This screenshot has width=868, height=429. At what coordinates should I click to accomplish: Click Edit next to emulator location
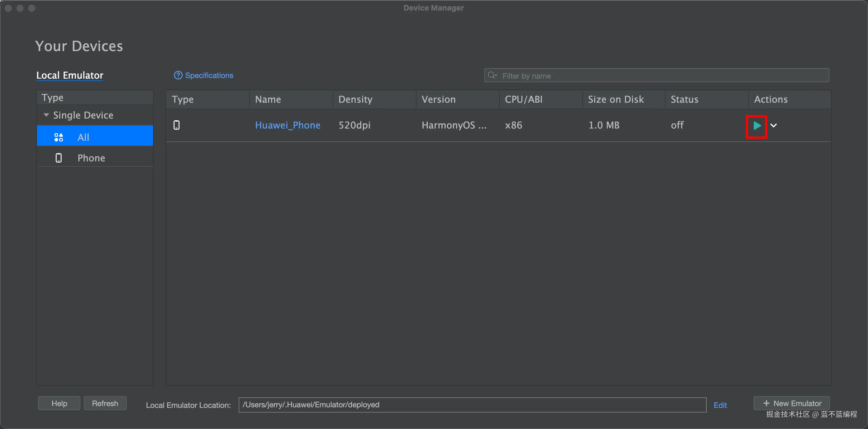(720, 405)
